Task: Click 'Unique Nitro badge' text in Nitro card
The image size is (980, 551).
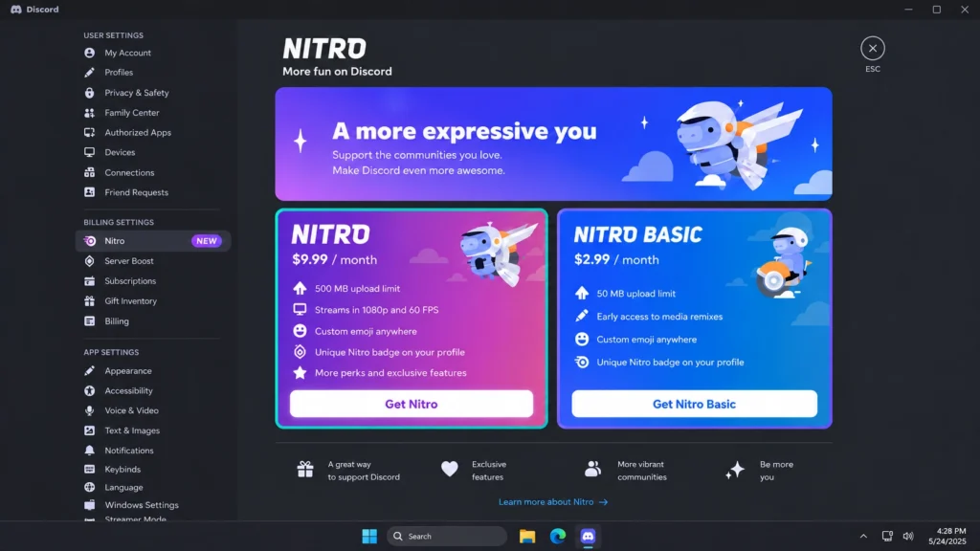Action: coord(390,352)
